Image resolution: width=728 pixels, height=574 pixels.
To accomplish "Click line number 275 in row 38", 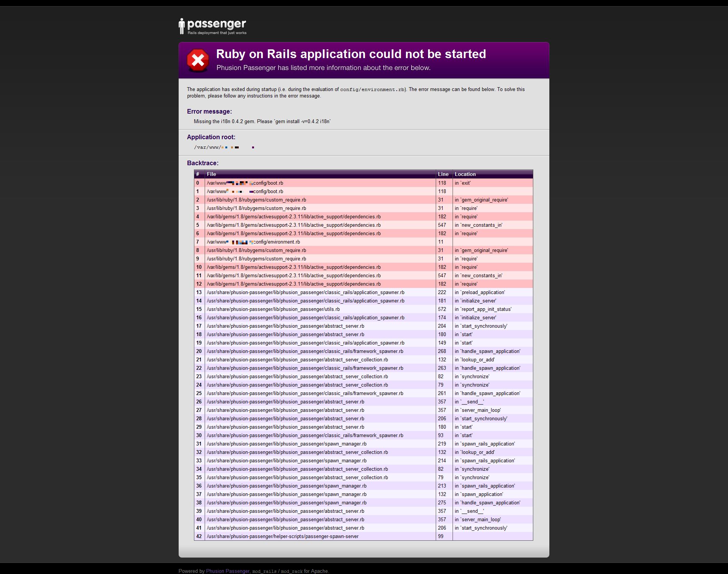I will (x=442, y=502).
